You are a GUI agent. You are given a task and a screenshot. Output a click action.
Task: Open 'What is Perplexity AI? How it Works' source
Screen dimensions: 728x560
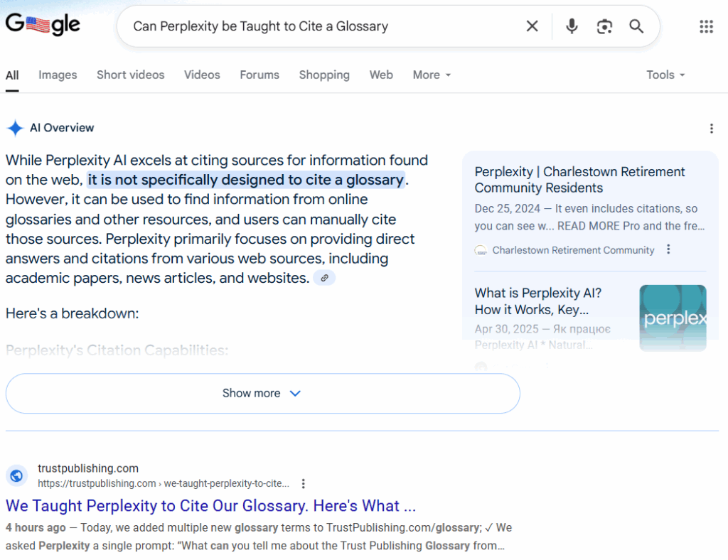[538, 301]
